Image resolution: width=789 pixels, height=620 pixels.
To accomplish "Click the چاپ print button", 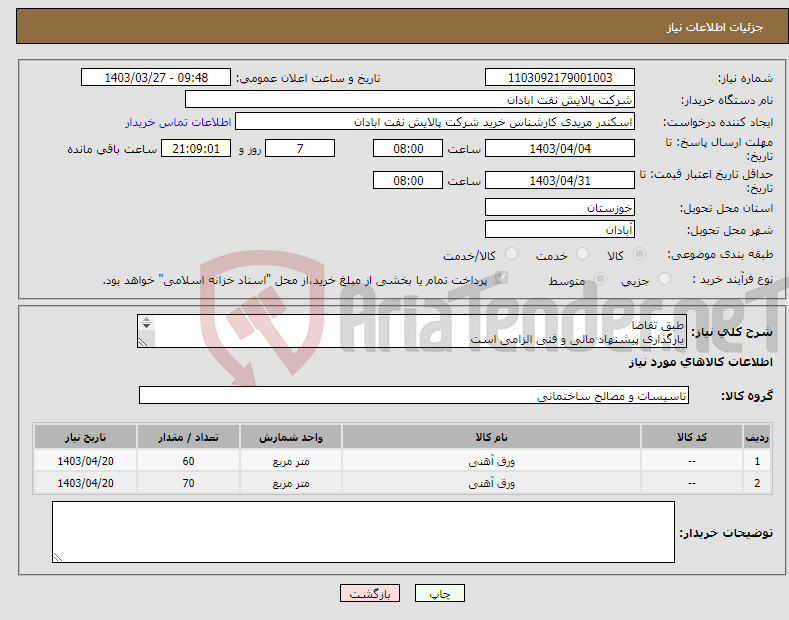I will click(440, 593).
